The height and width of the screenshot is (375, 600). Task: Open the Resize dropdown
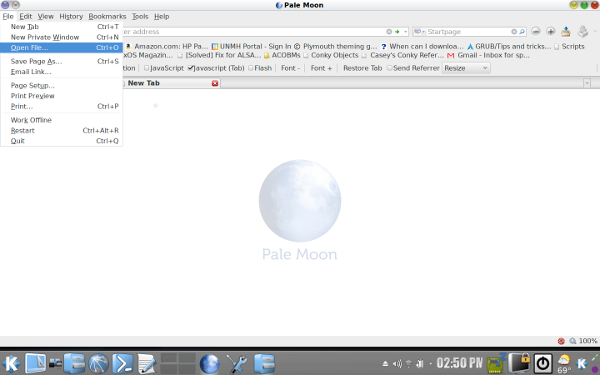pyautogui.click(x=466, y=68)
